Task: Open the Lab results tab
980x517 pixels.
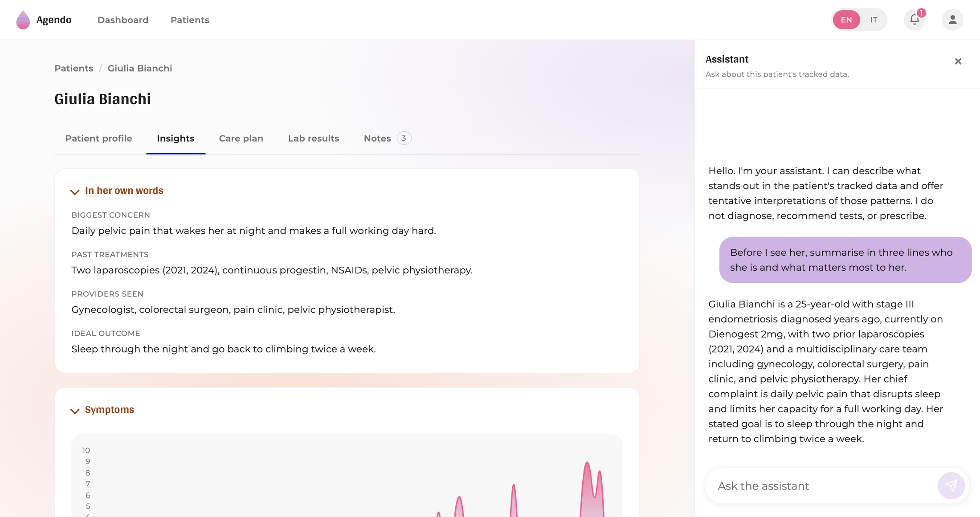Action: coord(314,138)
